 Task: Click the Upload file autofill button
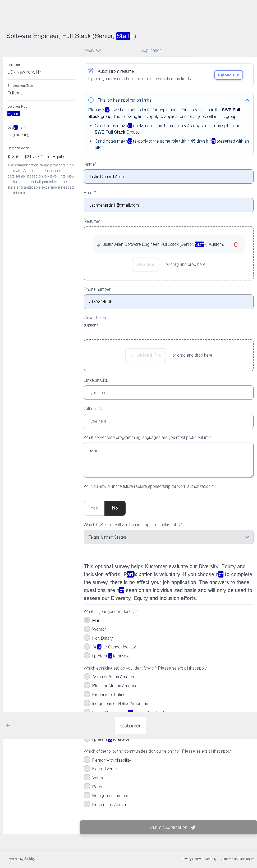tap(228, 75)
